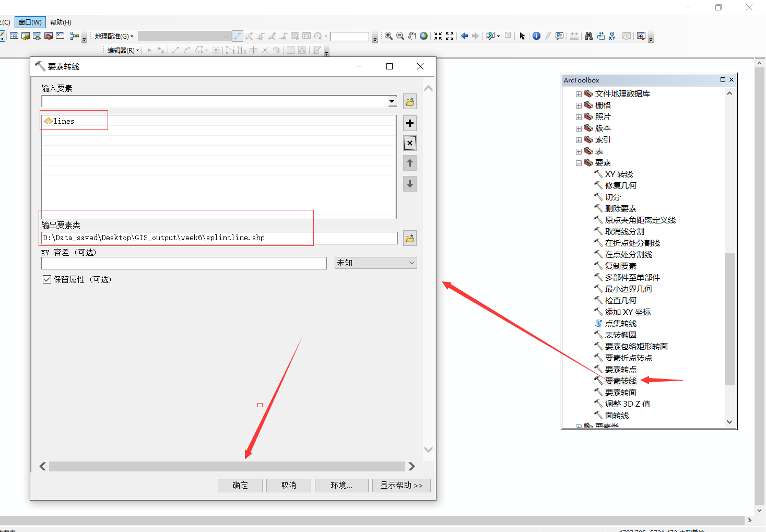Open the 帮助(H) menu
Image resolution: width=766 pixels, height=532 pixels.
(x=61, y=22)
